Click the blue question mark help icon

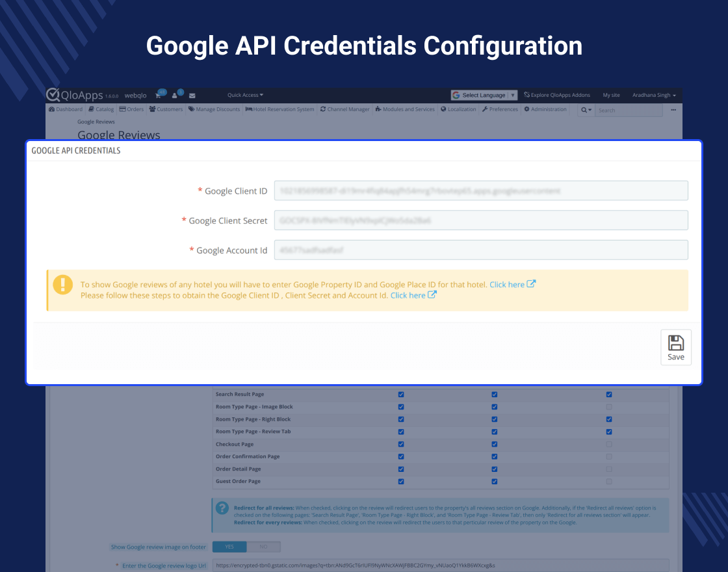point(222,508)
